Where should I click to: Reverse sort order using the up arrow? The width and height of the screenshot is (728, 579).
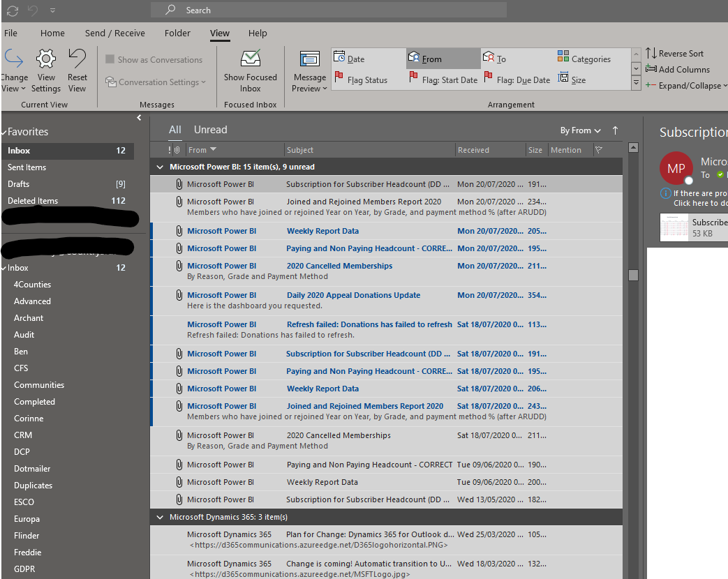[x=615, y=131]
